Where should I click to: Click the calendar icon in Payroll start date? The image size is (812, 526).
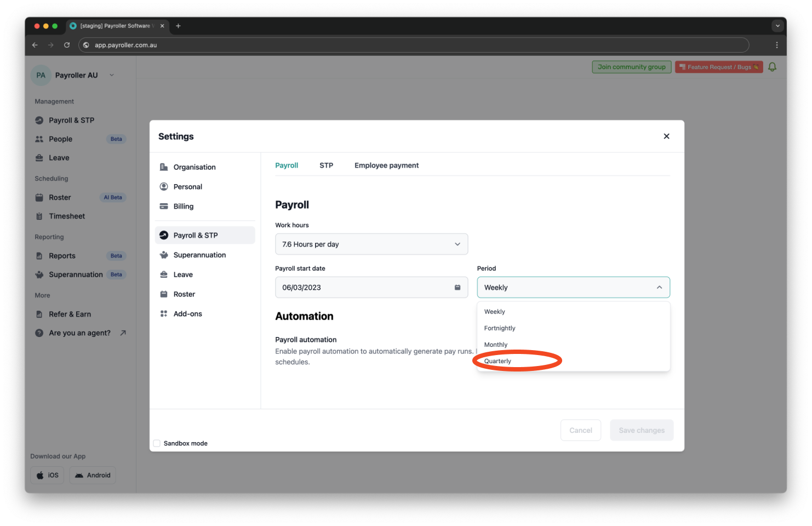pos(458,288)
